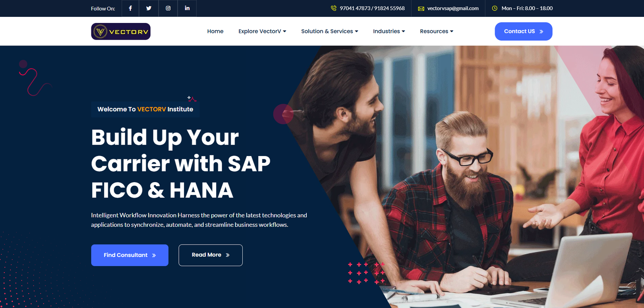This screenshot has height=308, width=644.
Task: Click the VectorV logo
Action: click(x=121, y=31)
